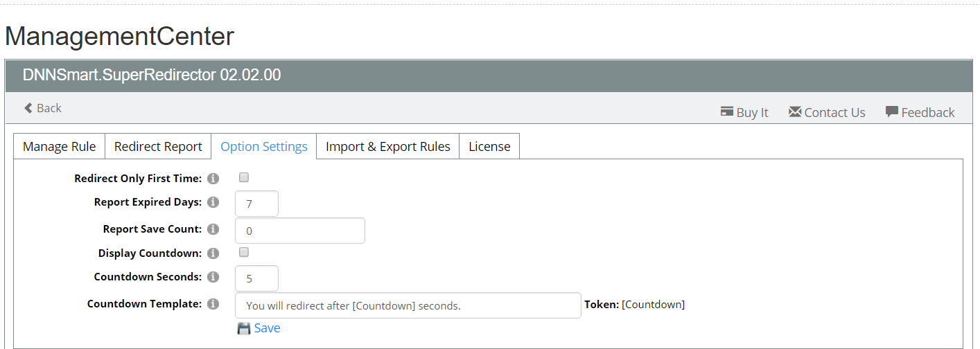
Task: Switch to the Redirect Report tab
Action: click(x=158, y=146)
